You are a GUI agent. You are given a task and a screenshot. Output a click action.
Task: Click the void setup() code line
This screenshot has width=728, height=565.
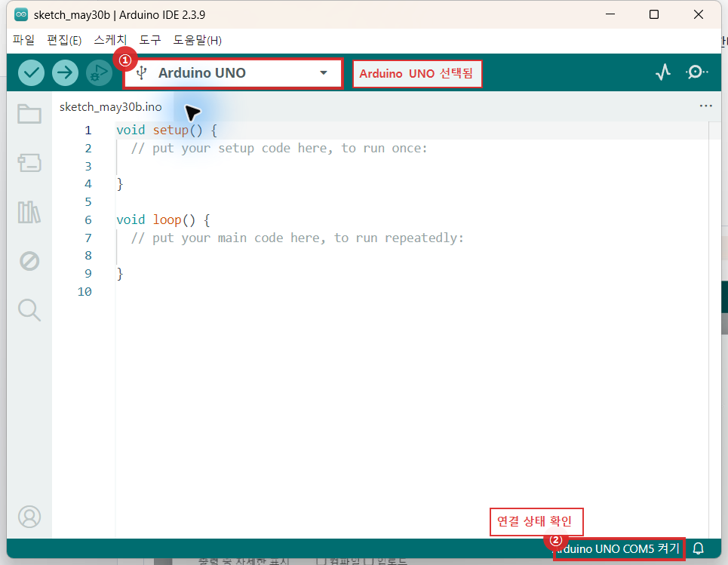167,130
